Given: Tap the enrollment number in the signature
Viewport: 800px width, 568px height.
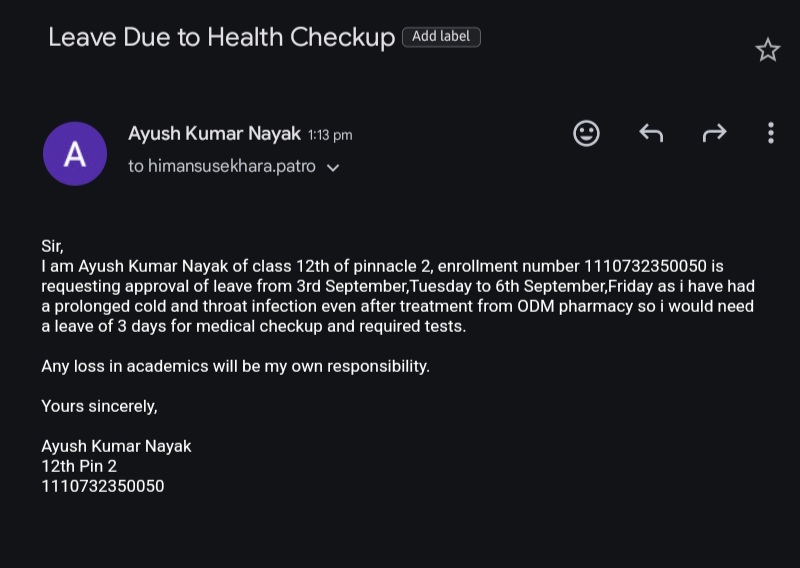Looking at the screenshot, I should (x=102, y=486).
